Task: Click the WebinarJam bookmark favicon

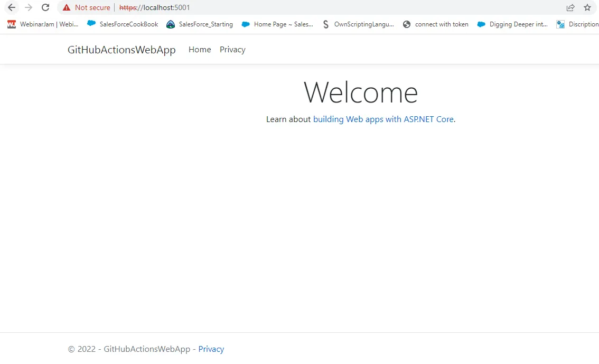Action: click(x=11, y=24)
